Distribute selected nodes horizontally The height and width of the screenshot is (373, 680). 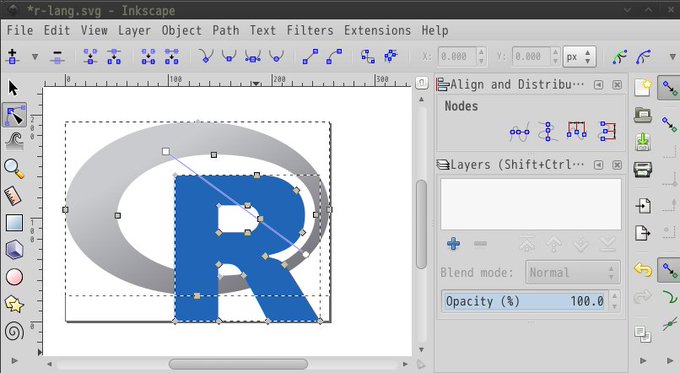coord(576,131)
